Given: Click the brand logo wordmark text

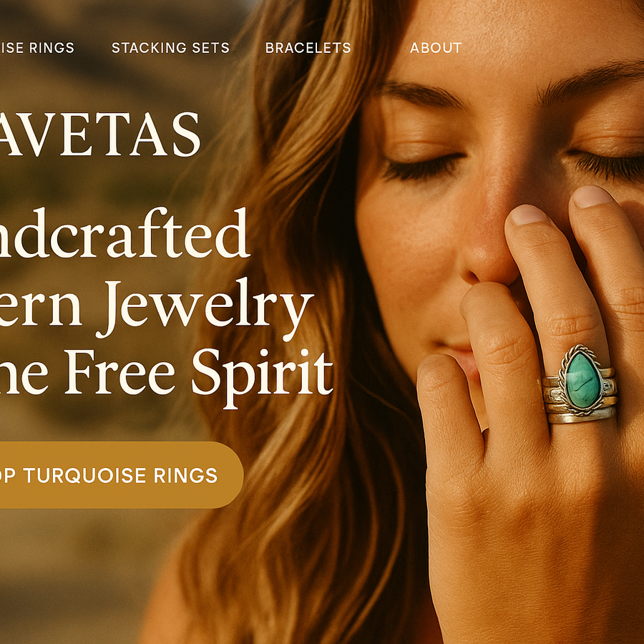Looking at the screenshot, I should 99,135.
